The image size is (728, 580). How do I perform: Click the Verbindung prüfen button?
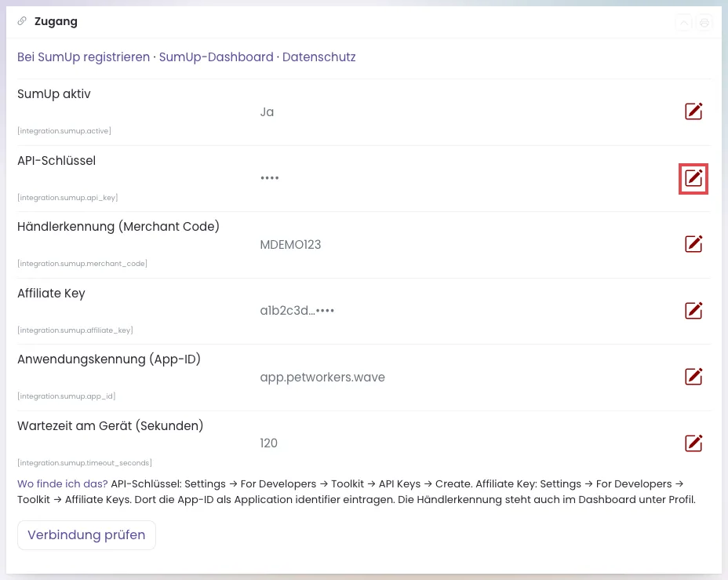point(86,535)
